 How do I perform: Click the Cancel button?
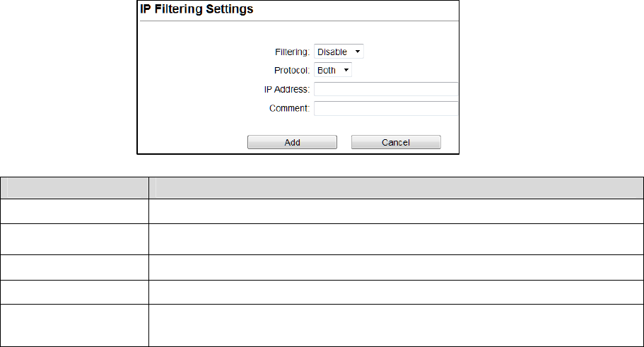(396, 142)
